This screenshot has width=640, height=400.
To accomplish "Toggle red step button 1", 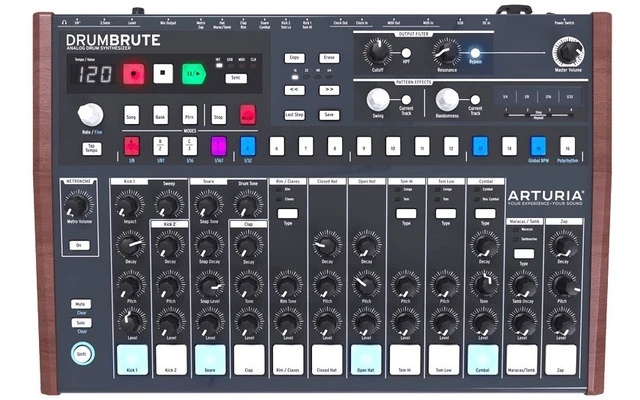I will 131,146.
